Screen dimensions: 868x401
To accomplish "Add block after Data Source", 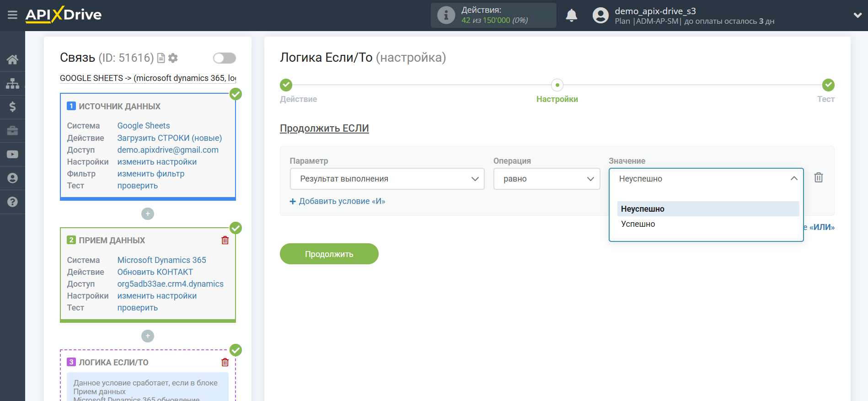I will click(148, 214).
